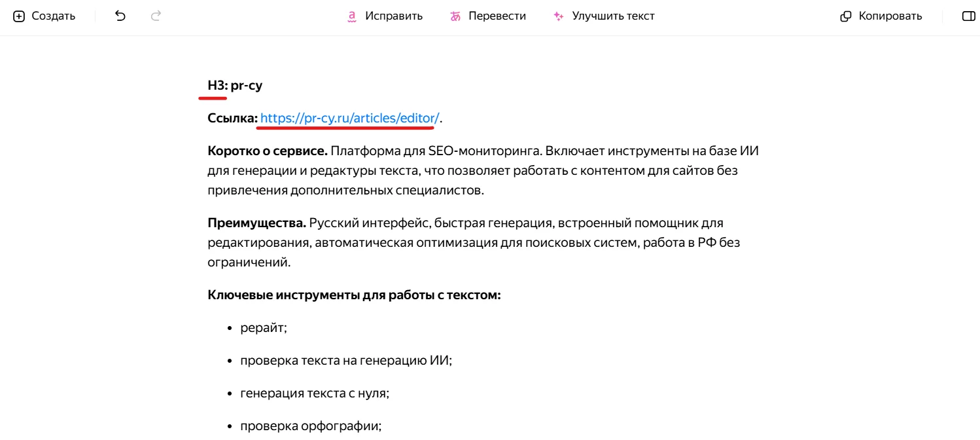Select the Улучшить текст label
Image resolution: width=980 pixels, height=440 pixels.
(613, 16)
